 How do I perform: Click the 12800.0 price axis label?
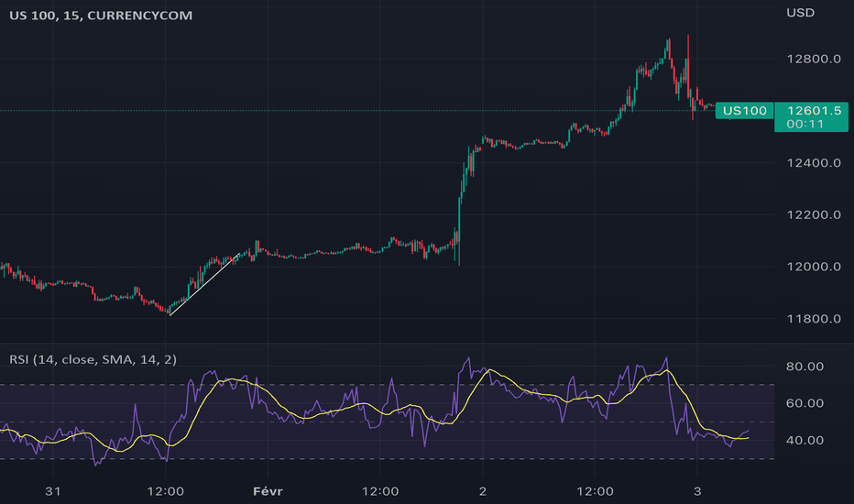(814, 59)
